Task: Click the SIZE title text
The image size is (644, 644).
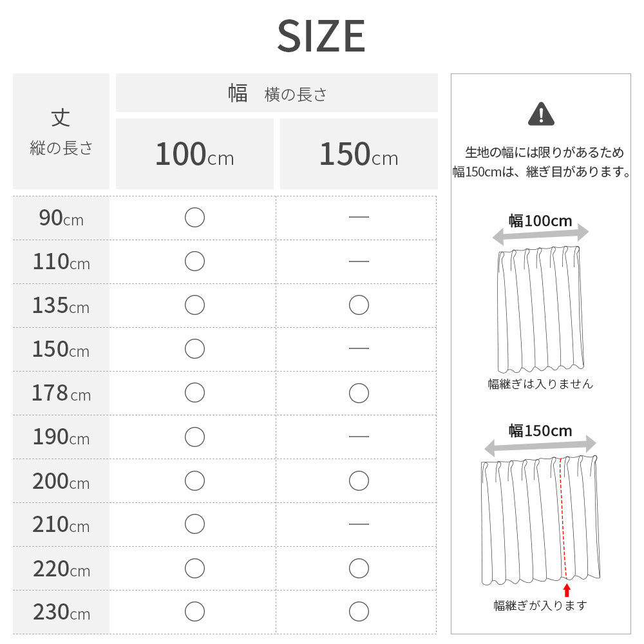Action: [321, 36]
